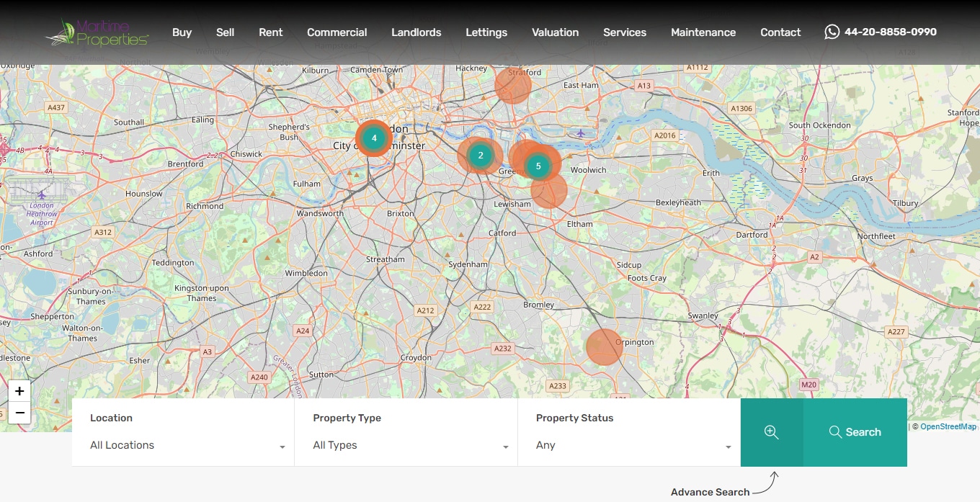This screenshot has height=502, width=980.
Task: Open the OpenStreetMap attribution link
Action: (x=948, y=426)
